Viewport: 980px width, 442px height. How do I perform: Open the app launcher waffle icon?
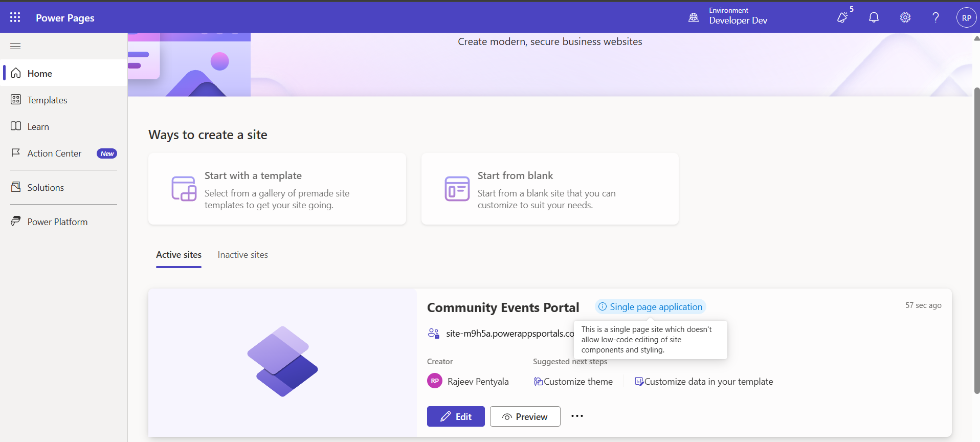(15, 17)
